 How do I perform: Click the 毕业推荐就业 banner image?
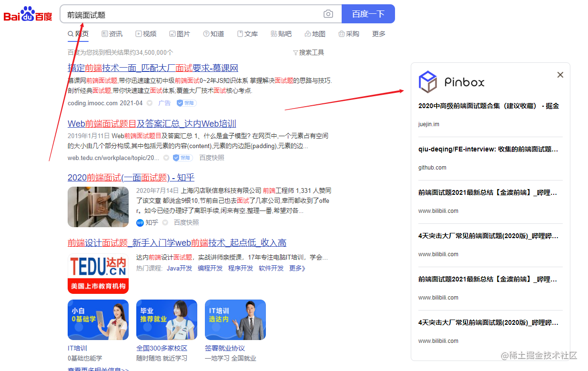tap(167, 320)
